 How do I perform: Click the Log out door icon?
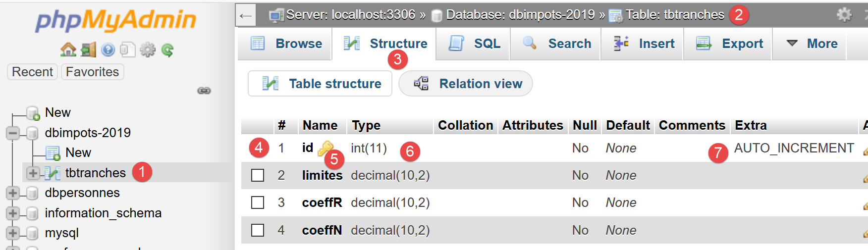coord(88,50)
